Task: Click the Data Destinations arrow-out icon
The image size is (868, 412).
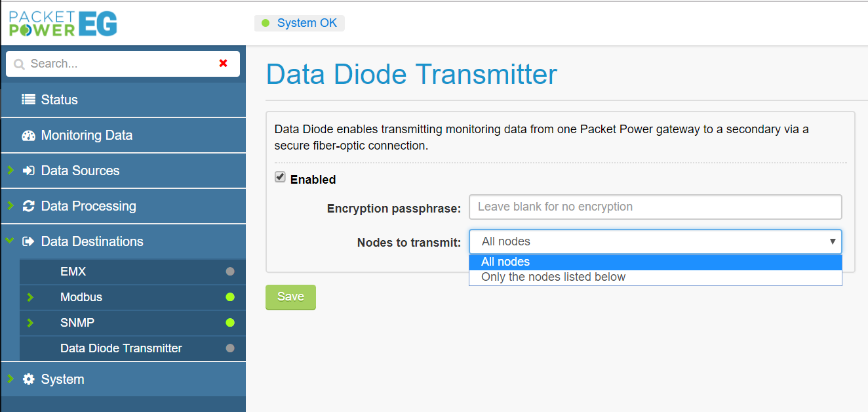Action: (x=28, y=241)
